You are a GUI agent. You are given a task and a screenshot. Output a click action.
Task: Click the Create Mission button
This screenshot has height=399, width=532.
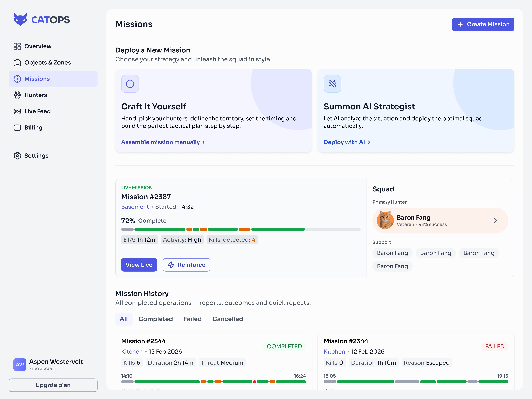(483, 24)
